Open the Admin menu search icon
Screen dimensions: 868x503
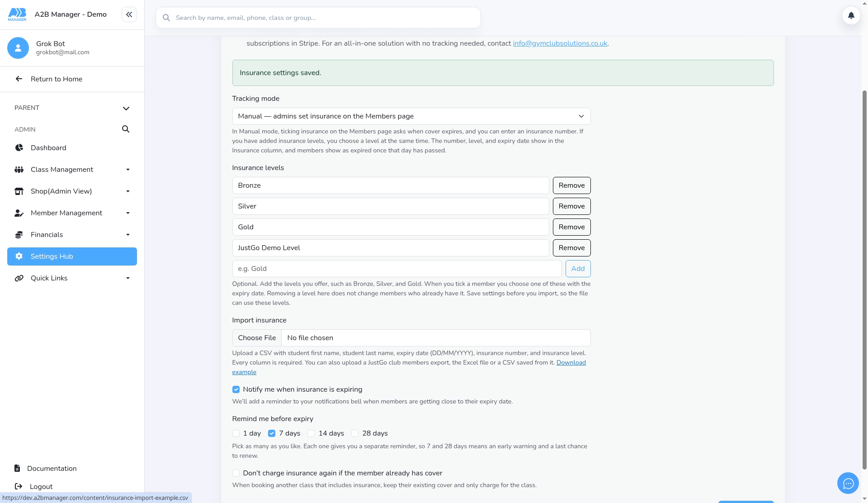(126, 129)
